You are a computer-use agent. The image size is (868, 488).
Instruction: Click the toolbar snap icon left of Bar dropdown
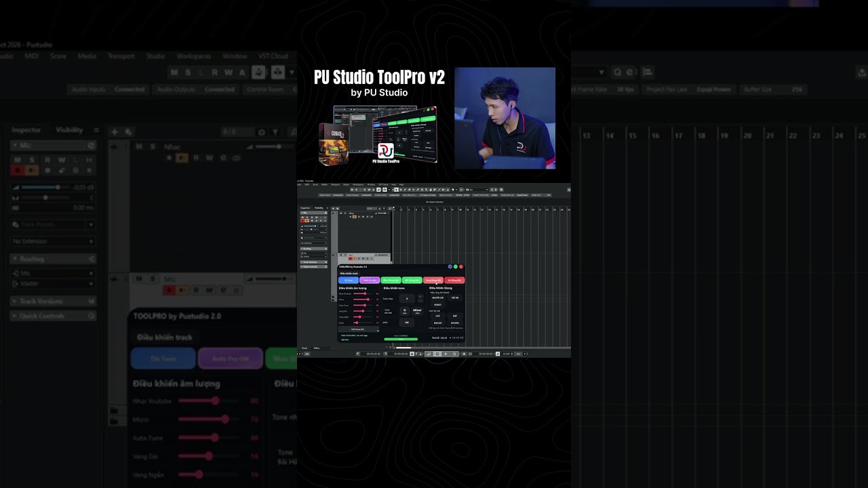point(462,190)
